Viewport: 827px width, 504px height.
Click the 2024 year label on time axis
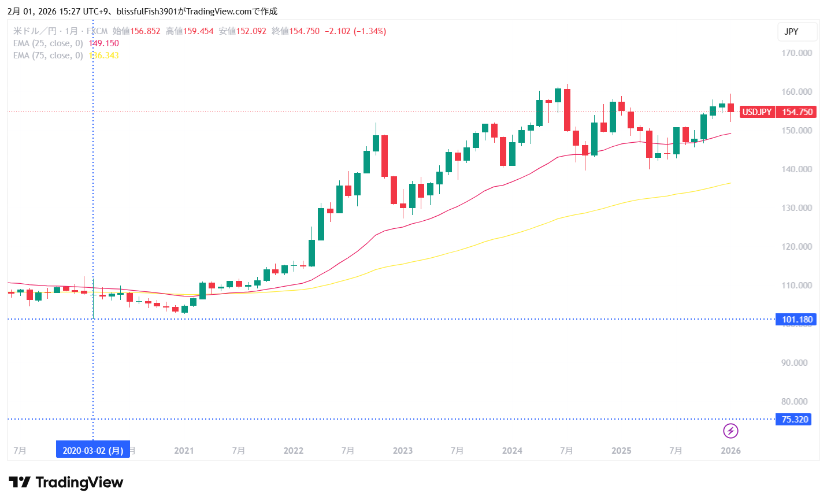[x=512, y=450]
